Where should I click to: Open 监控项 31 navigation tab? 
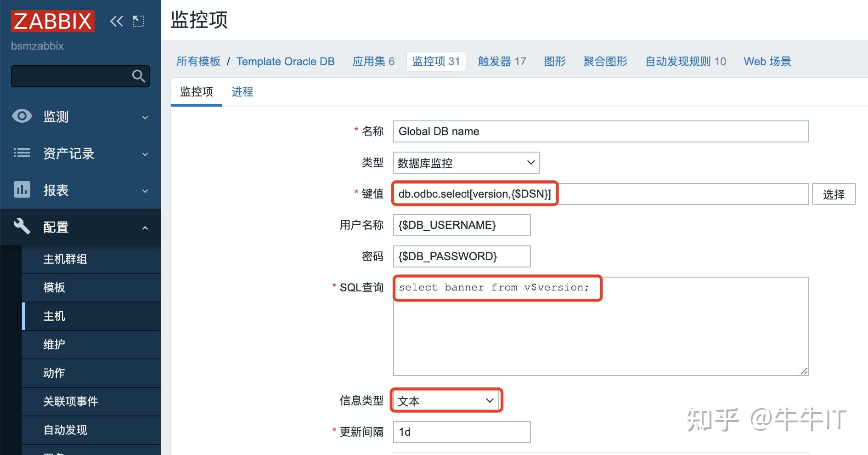point(436,62)
